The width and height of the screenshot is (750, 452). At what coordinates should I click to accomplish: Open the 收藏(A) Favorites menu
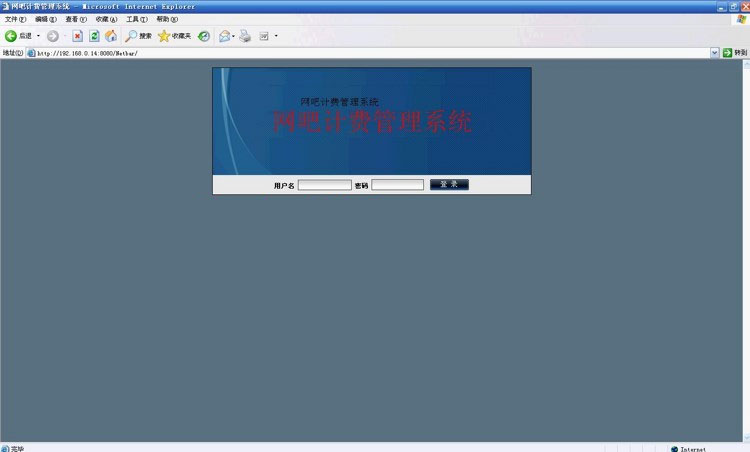(106, 19)
